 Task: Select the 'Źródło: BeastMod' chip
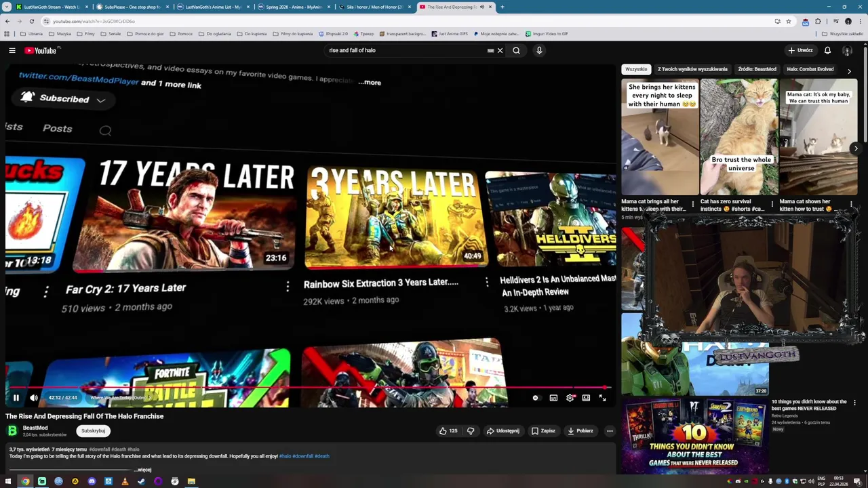(x=757, y=69)
